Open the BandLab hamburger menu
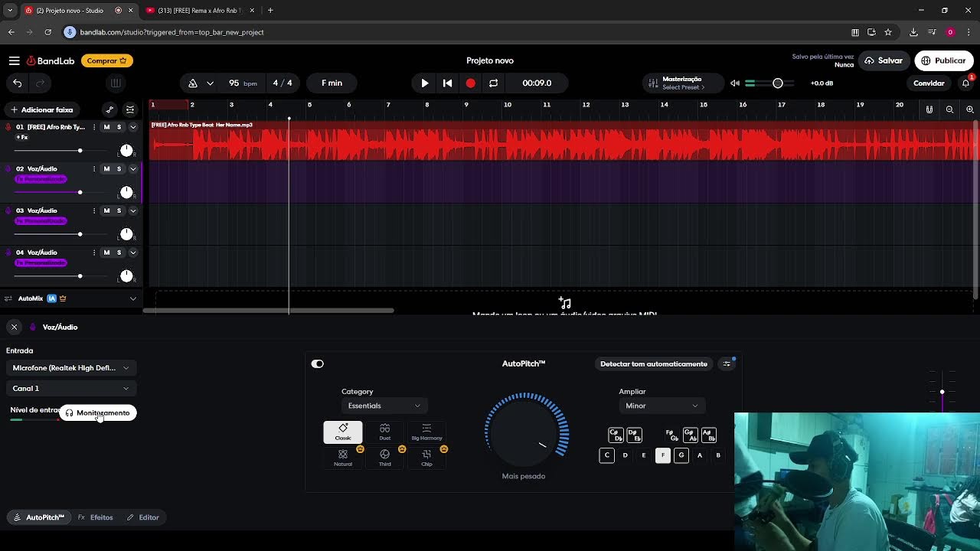Image resolution: width=980 pixels, height=551 pixels. coord(14,60)
